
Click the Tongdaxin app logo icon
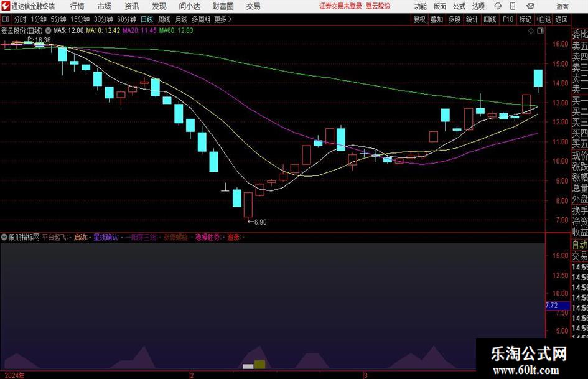click(x=5, y=6)
